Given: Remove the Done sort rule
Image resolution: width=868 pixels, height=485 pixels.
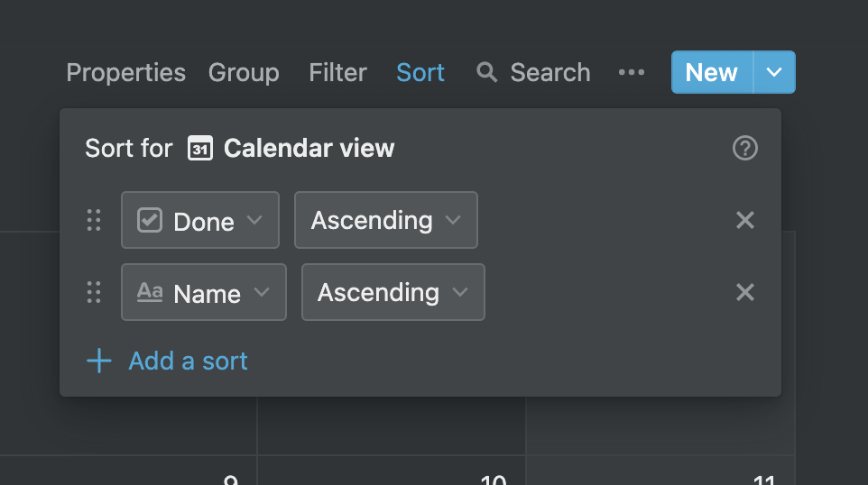Looking at the screenshot, I should click(x=744, y=220).
